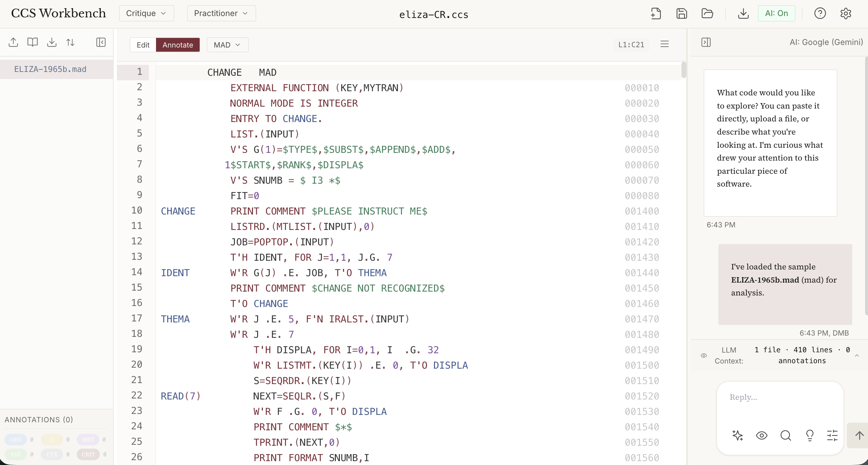Image resolution: width=868 pixels, height=465 pixels.
Task: Toggle the eye icon in reply toolbar
Action: point(761,435)
